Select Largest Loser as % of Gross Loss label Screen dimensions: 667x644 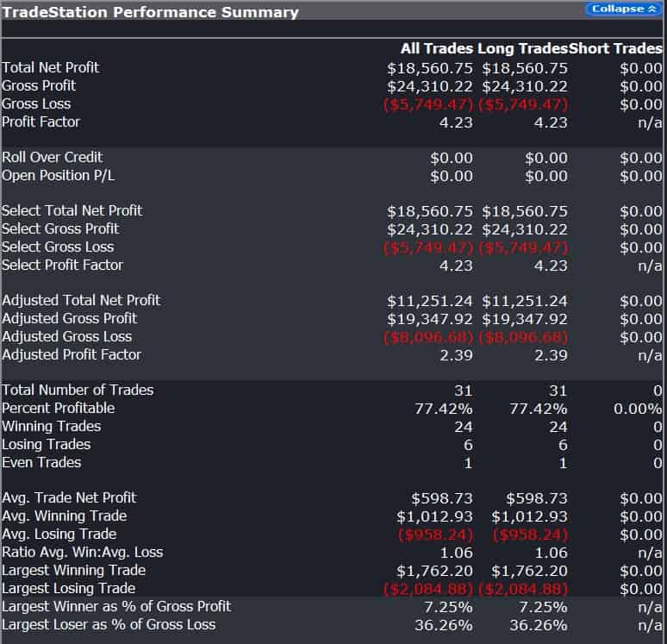click(109, 625)
